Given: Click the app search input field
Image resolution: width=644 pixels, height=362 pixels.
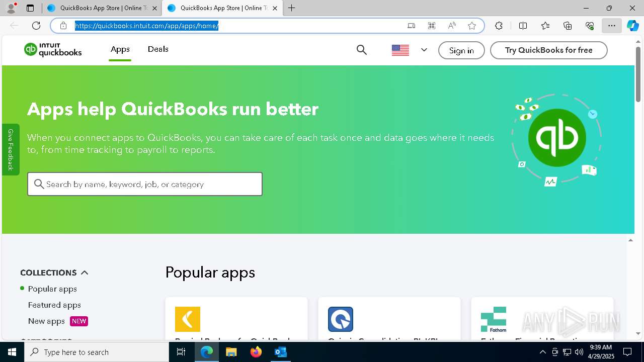Looking at the screenshot, I should coord(145,184).
